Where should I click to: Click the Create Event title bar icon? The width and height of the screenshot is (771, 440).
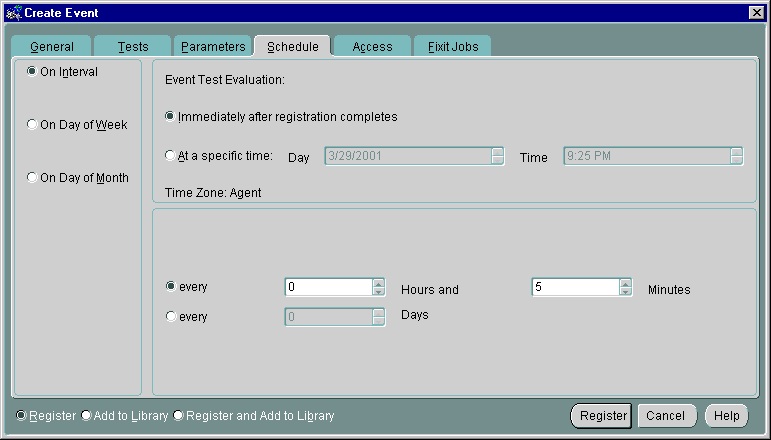[x=13, y=11]
